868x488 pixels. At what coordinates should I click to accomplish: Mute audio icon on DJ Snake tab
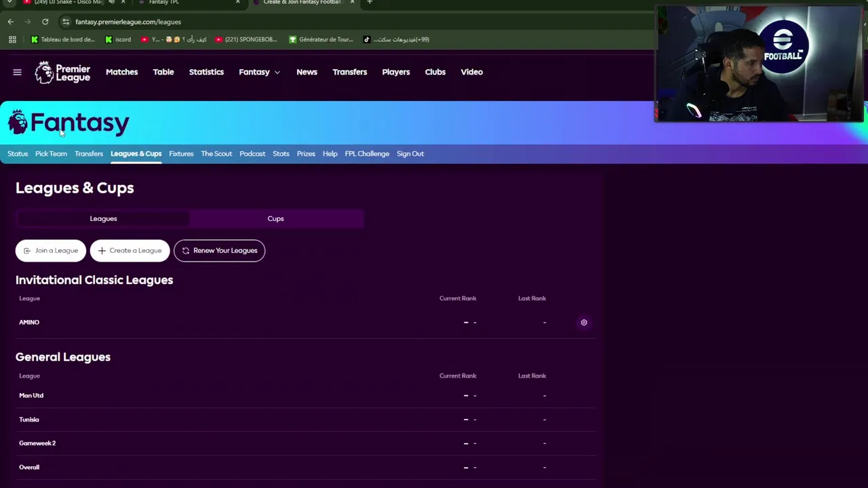click(112, 3)
